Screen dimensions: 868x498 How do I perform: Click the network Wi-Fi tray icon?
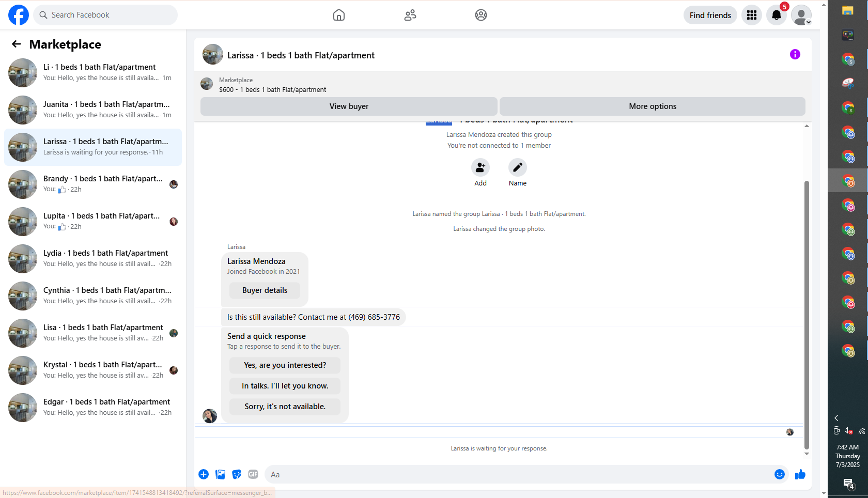(862, 431)
